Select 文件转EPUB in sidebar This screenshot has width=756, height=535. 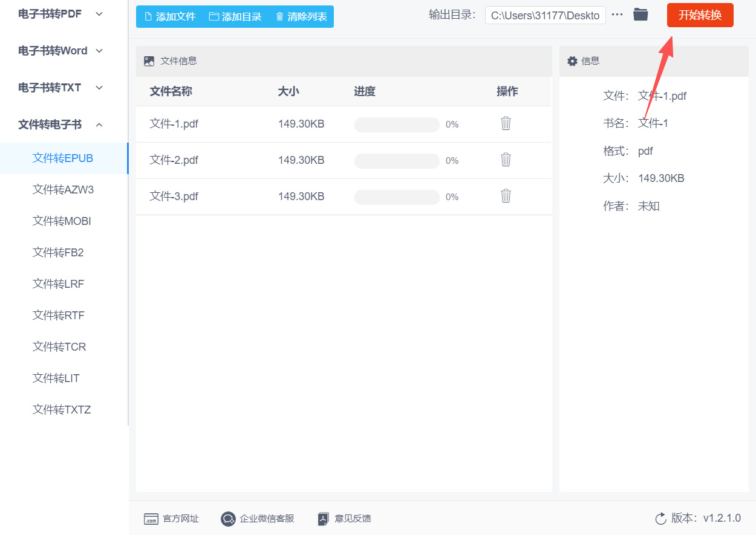coord(64,158)
